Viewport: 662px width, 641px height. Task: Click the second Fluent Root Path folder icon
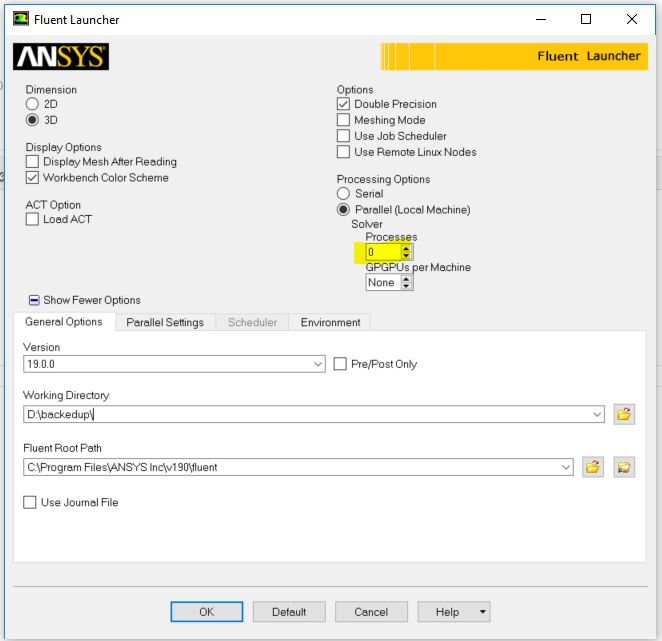[624, 467]
